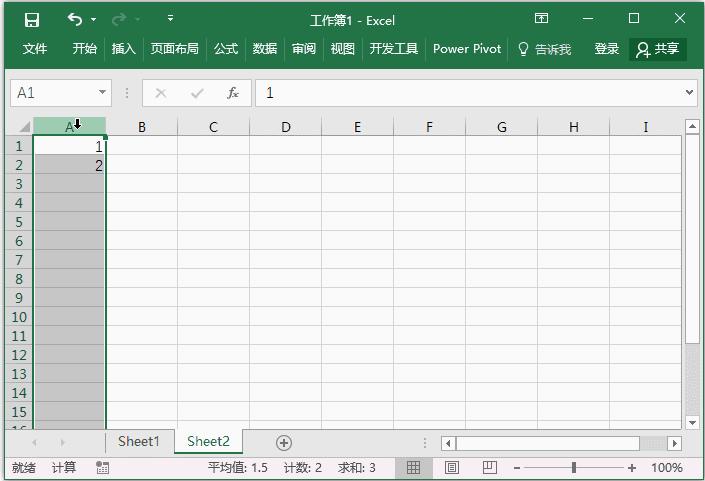
Task: Click the previous sheet navigation arrow
Action: [x=35, y=443]
